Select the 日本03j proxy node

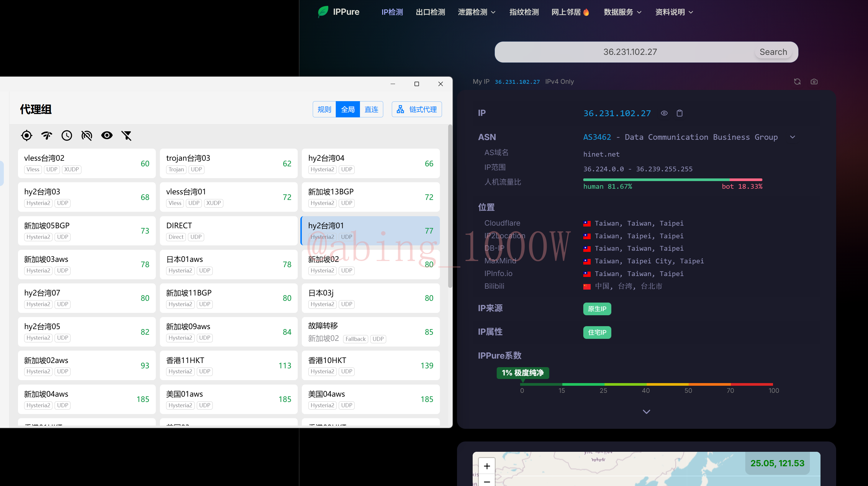click(x=370, y=298)
